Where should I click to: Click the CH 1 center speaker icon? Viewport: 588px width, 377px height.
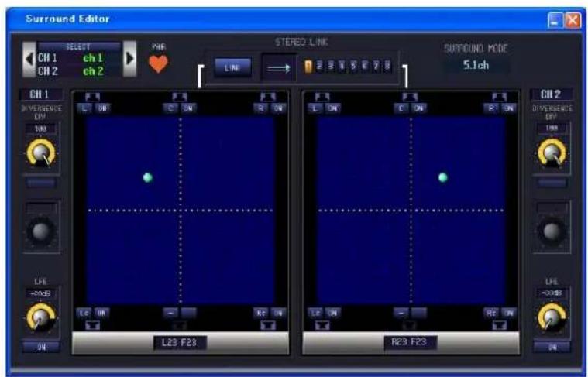tap(180, 97)
